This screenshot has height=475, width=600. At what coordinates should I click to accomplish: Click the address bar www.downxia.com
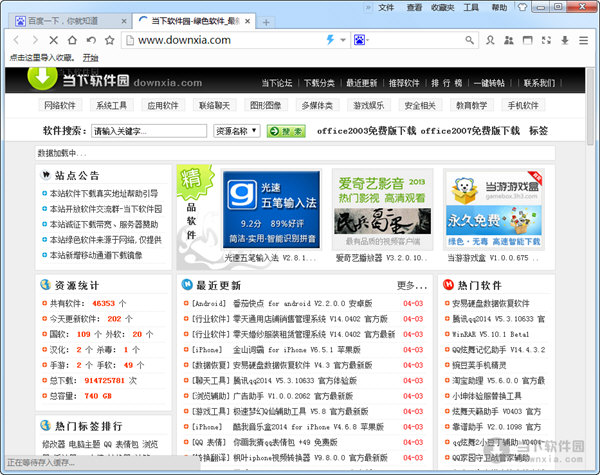pyautogui.click(x=226, y=40)
